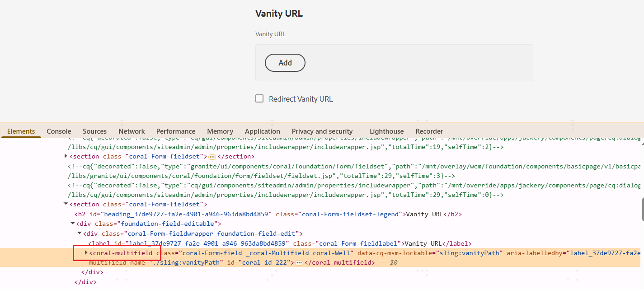The width and height of the screenshot is (644, 289).
Task: Select the Memory tab
Action: tap(220, 131)
